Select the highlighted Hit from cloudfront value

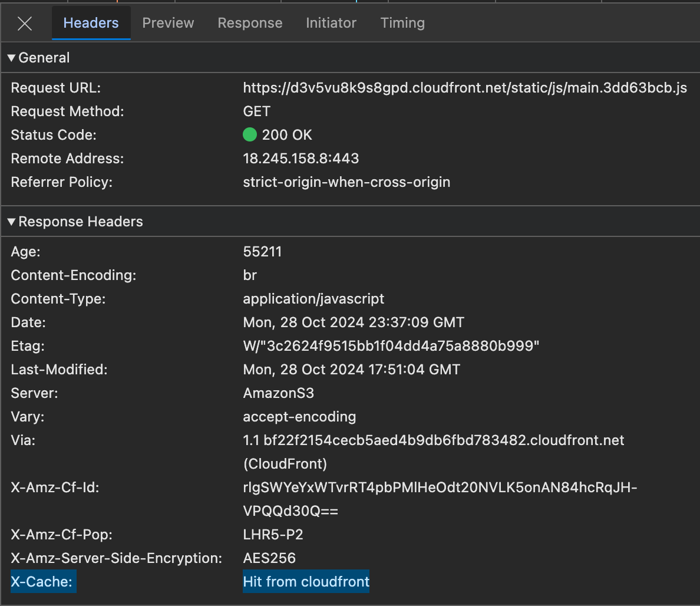pos(306,582)
